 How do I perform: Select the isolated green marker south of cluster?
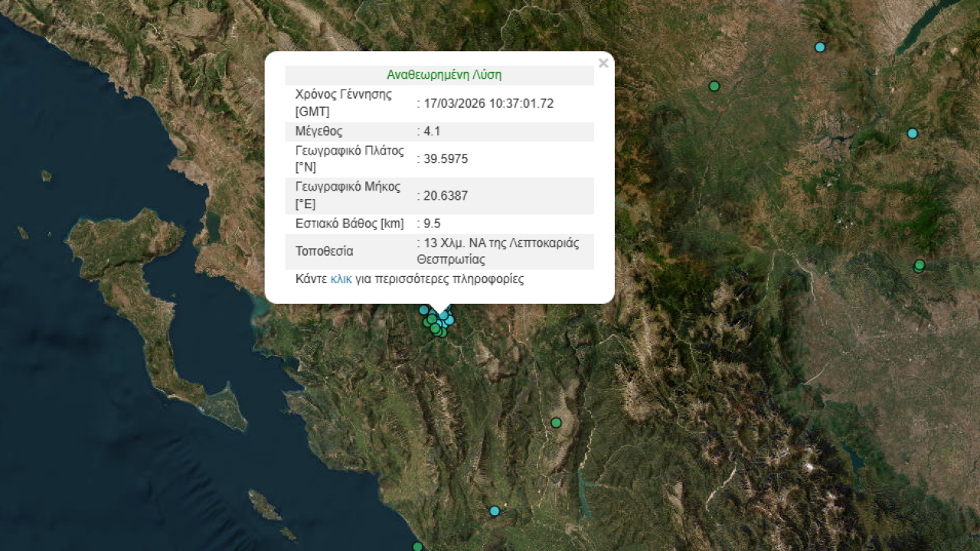556,422
